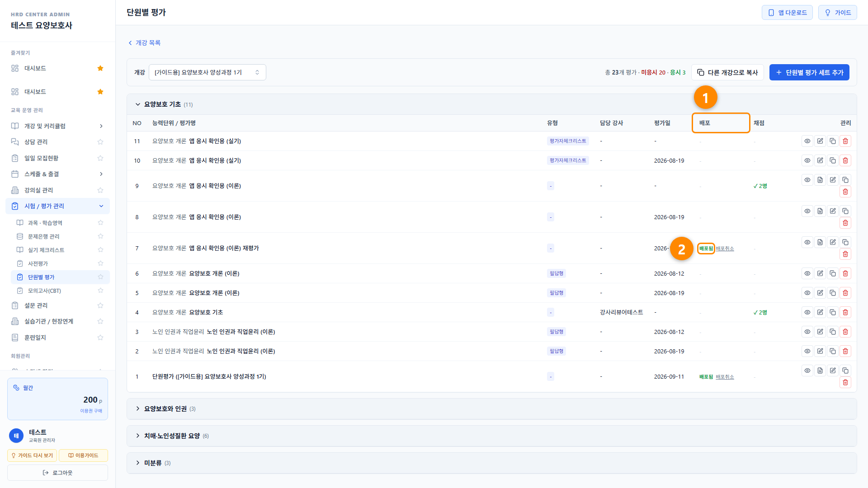This screenshot has height=488, width=868.
Task: Click 배포취소 link in row 7
Action: [x=725, y=249]
